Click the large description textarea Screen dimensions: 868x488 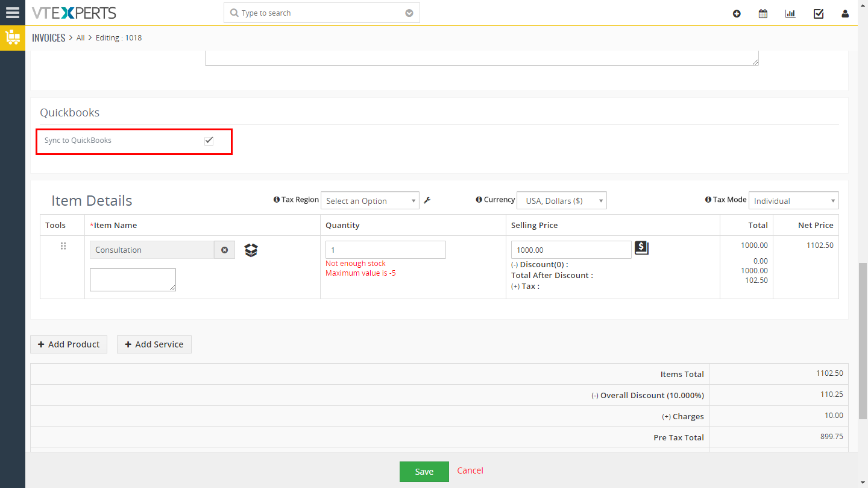(482, 58)
